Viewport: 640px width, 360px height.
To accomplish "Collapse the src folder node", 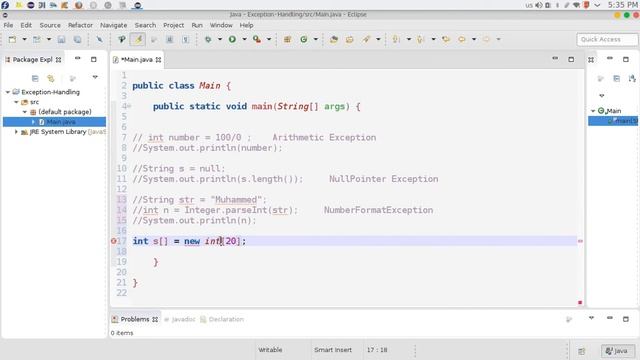I will pyautogui.click(x=16, y=102).
